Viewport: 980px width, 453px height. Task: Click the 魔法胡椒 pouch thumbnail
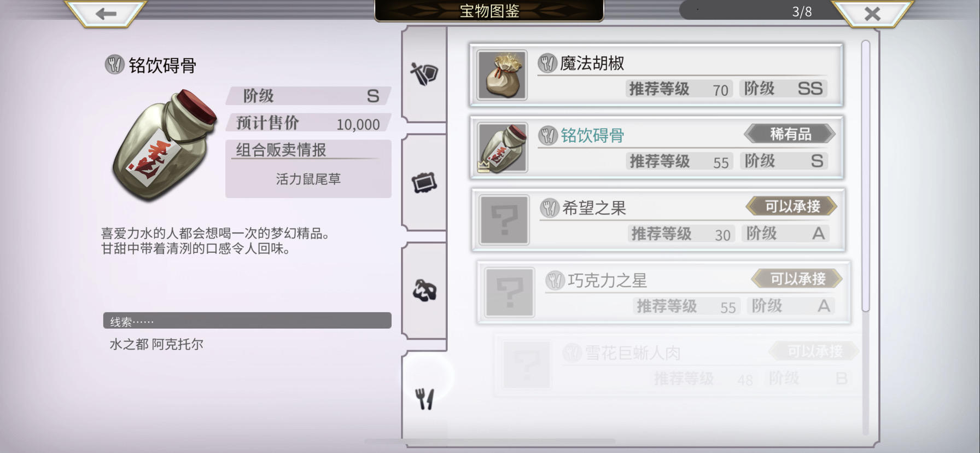tap(502, 75)
